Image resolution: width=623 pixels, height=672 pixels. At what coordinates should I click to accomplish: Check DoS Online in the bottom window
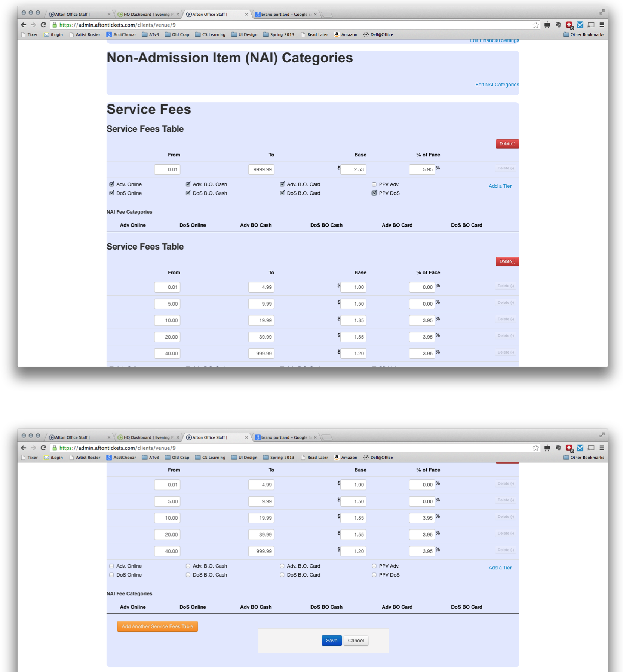(111, 575)
